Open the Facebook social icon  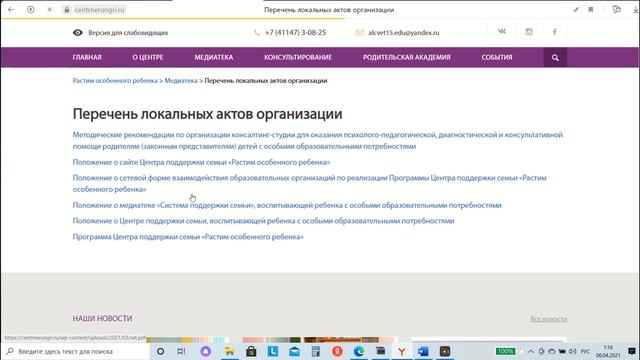[x=554, y=31]
